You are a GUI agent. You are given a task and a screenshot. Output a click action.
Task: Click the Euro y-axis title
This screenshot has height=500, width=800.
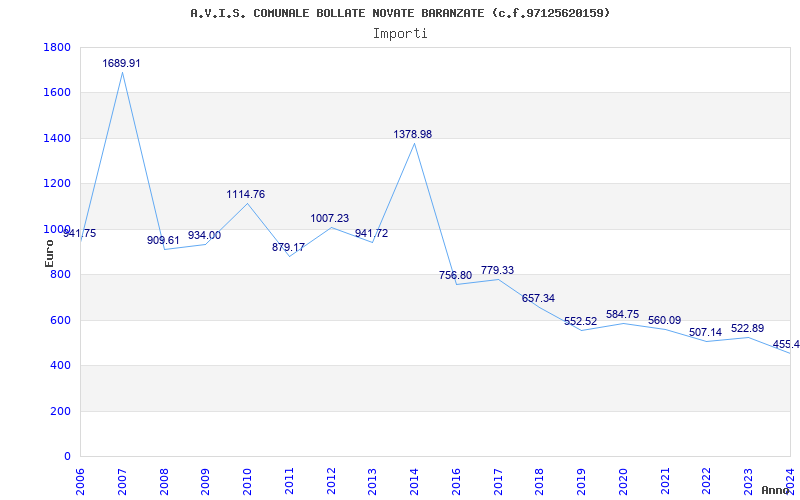pyautogui.click(x=49, y=253)
